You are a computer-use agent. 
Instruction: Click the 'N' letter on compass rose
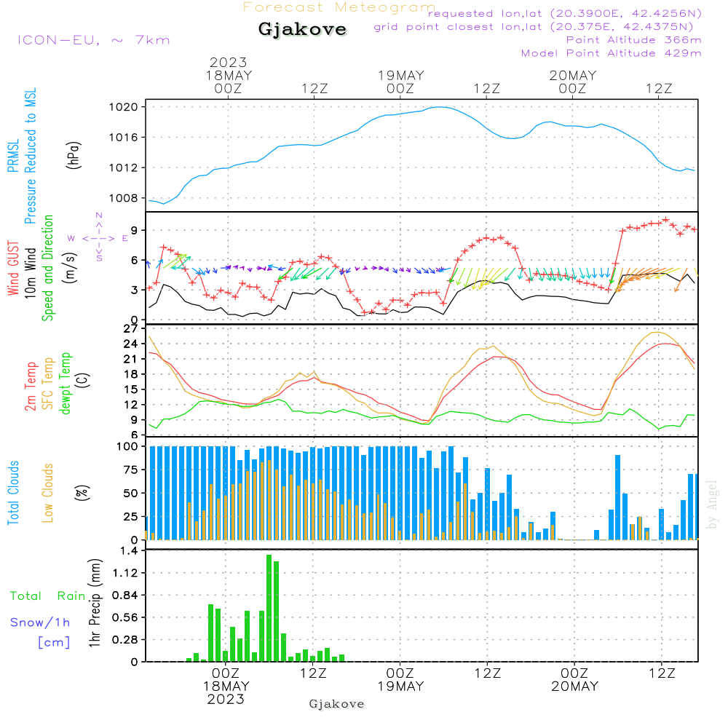point(99,215)
